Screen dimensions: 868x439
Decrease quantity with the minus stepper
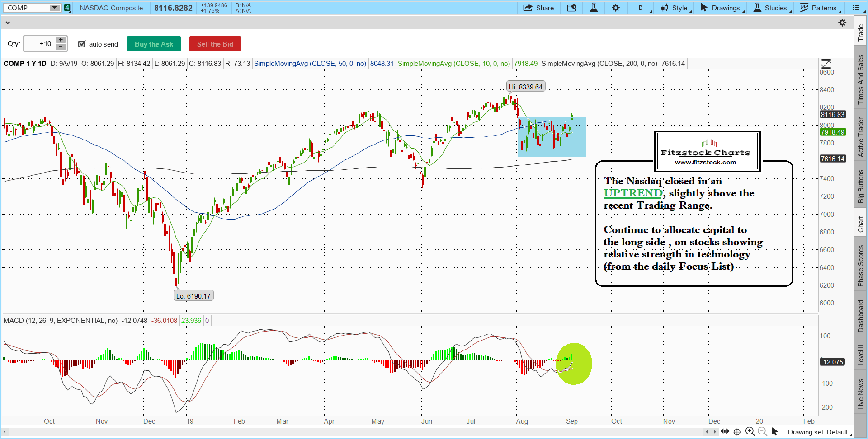61,47
